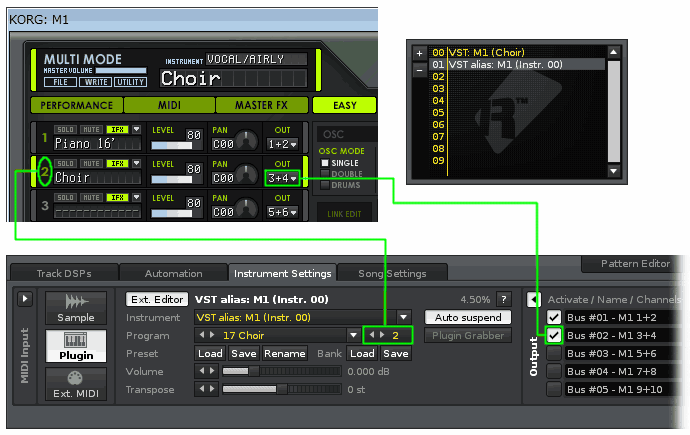Open the Instrument VST alias dropdown
Viewport: 690px width, 435px height.
pyautogui.click(x=404, y=317)
